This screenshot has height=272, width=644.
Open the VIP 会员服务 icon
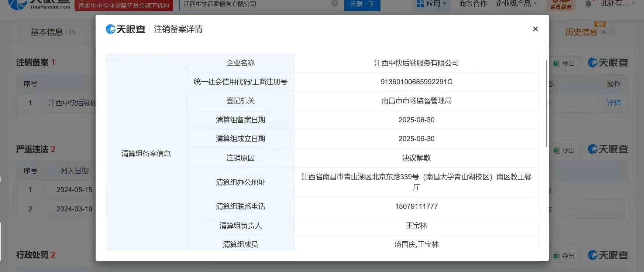561,4
